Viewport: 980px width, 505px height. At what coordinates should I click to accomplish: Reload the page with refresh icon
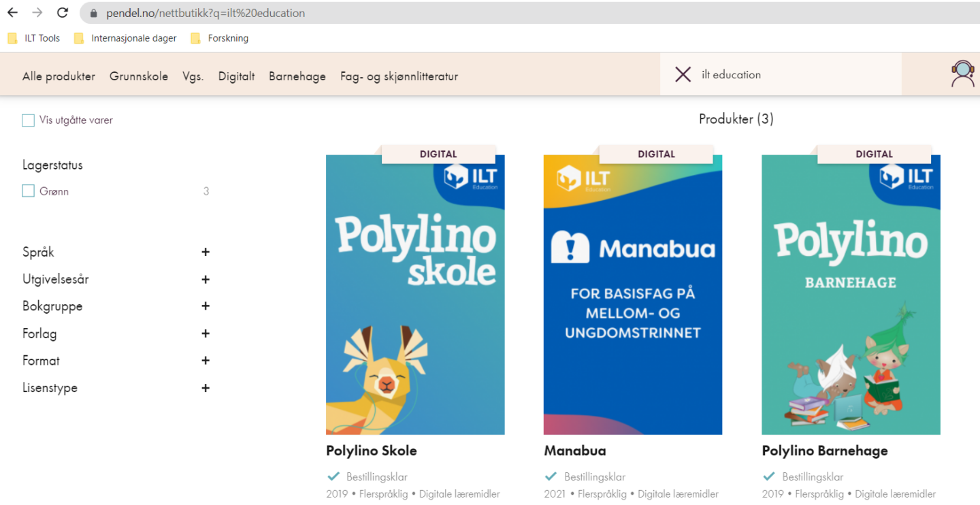[63, 13]
